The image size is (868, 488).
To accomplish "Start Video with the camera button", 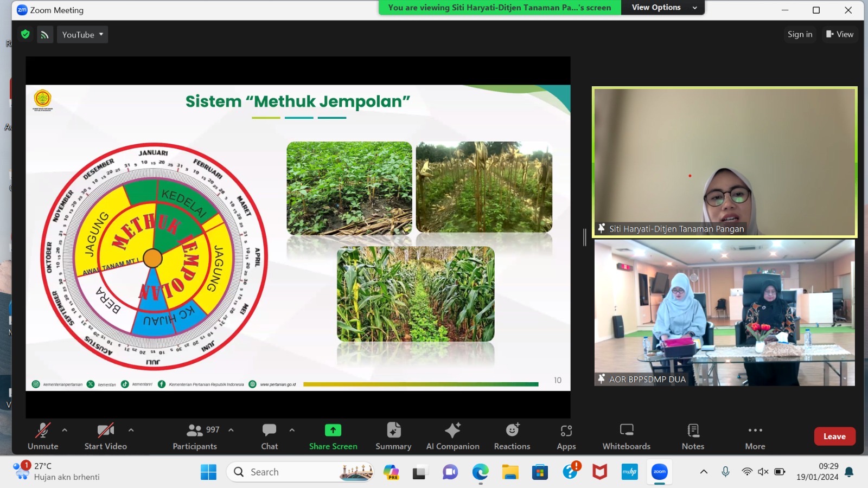I will pyautogui.click(x=105, y=436).
